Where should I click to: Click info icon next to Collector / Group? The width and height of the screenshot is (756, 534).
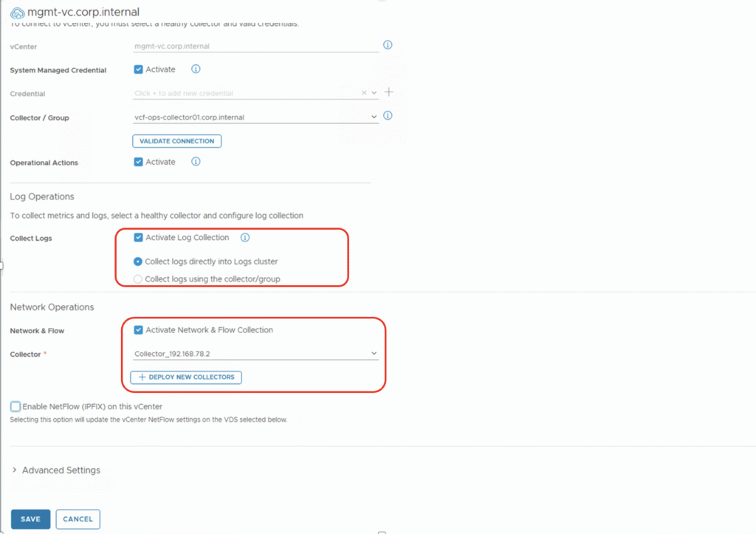click(x=388, y=116)
